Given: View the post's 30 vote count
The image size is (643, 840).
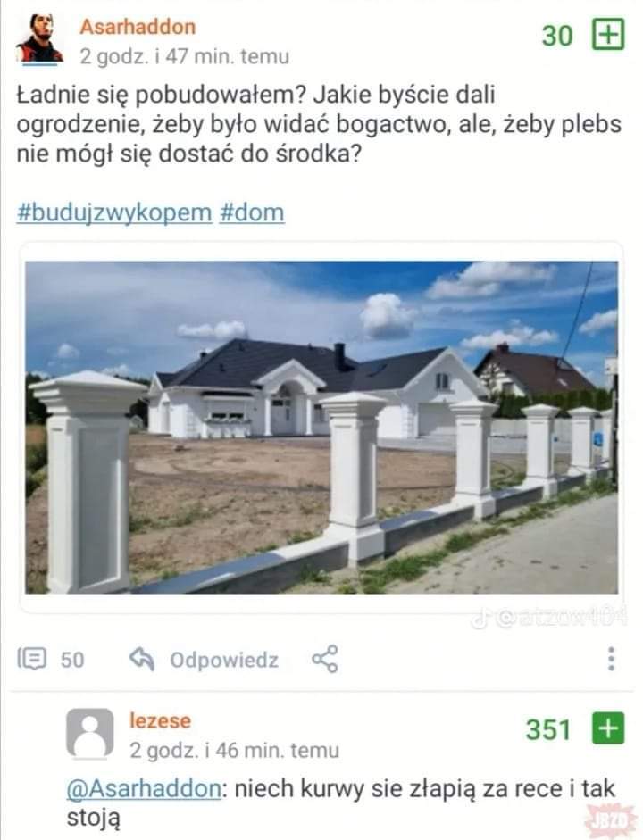Looking at the screenshot, I should click(557, 36).
